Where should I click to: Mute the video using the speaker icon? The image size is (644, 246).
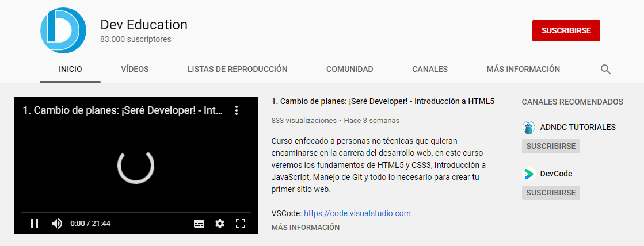click(x=56, y=224)
